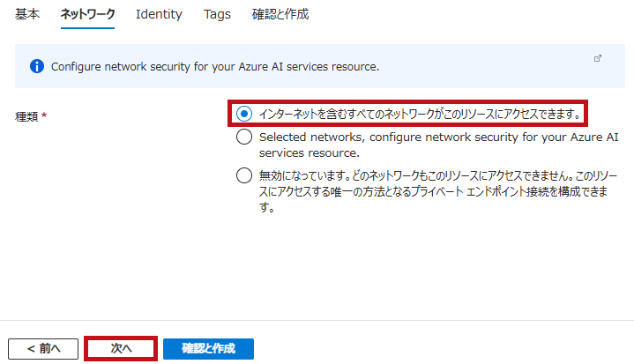Click the < 前へ back button
This screenshot has height=364, width=634.
(x=43, y=349)
